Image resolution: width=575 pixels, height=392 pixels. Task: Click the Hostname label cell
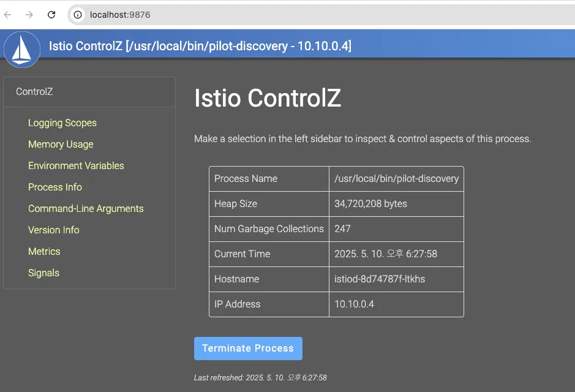269,279
